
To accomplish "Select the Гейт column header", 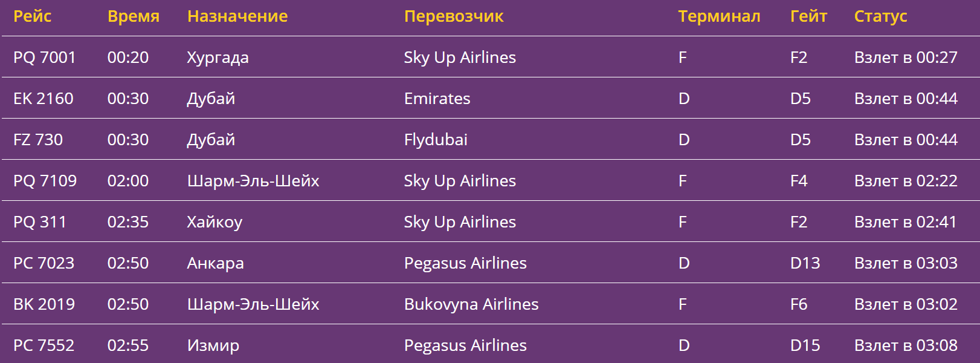I will click(808, 16).
